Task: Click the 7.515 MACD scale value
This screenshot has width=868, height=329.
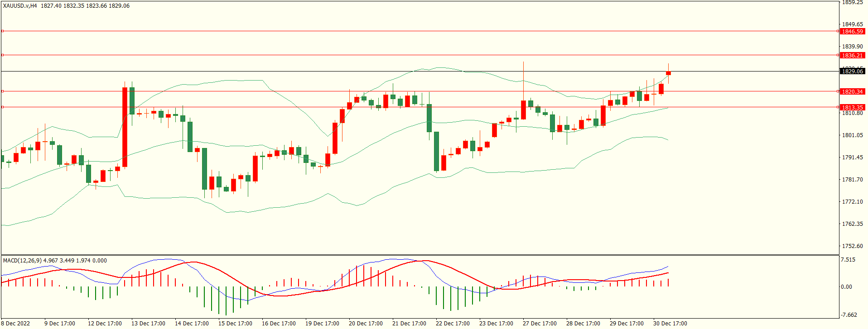Action: pyautogui.click(x=848, y=260)
